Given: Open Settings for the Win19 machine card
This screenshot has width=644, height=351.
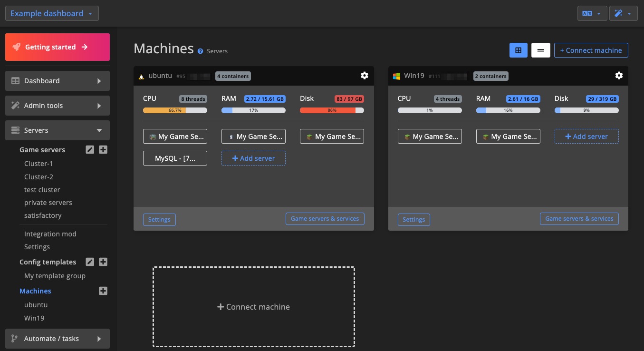Looking at the screenshot, I should (414, 220).
